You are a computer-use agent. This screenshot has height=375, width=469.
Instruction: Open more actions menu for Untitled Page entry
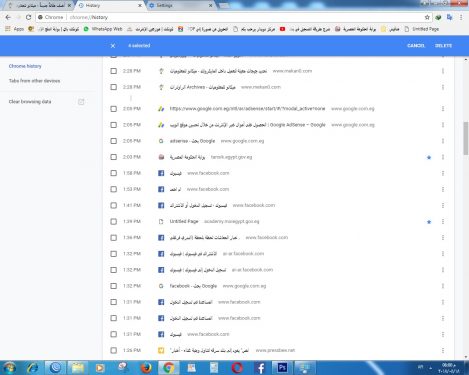coord(443,222)
